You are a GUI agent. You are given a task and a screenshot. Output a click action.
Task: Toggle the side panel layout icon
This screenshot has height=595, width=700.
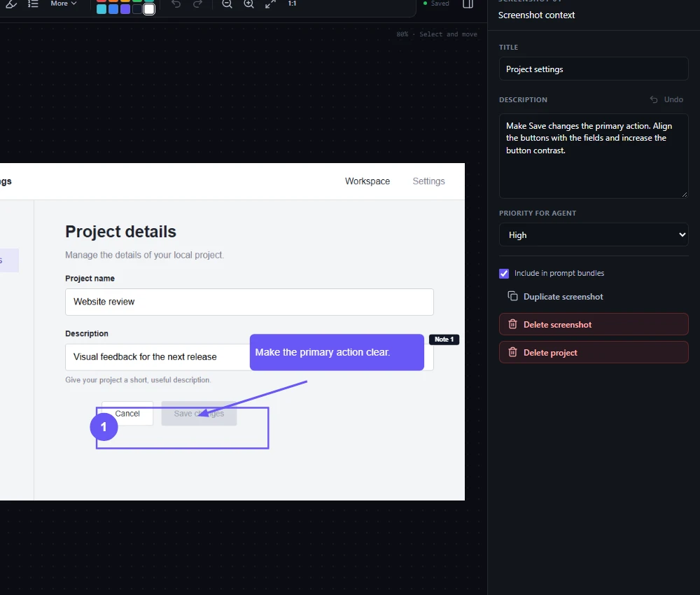point(468,4)
